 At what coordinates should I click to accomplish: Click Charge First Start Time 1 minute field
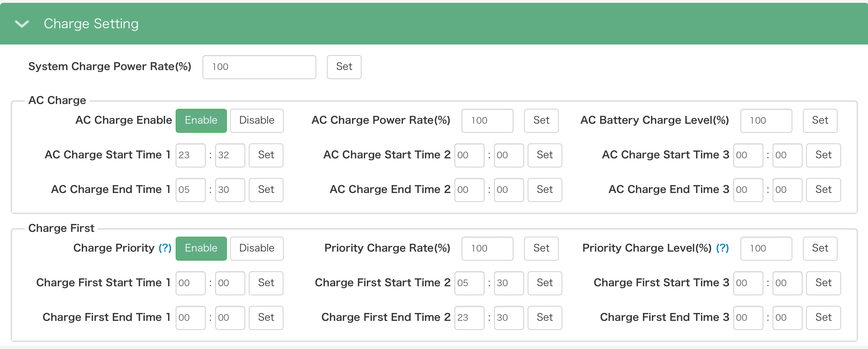click(x=230, y=283)
